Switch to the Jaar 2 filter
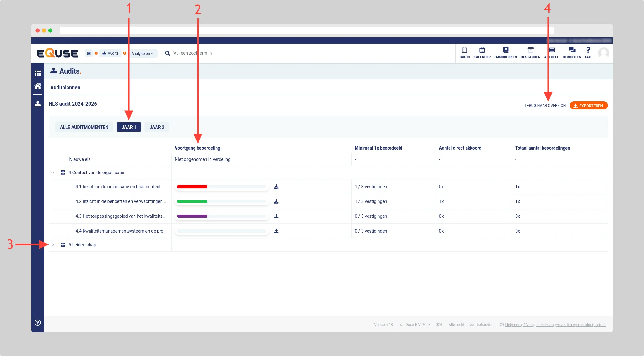This screenshot has width=644, height=356. pos(157,127)
